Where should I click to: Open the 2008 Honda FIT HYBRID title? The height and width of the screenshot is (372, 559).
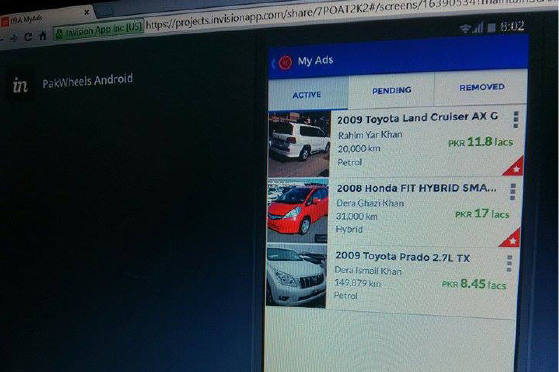click(416, 188)
